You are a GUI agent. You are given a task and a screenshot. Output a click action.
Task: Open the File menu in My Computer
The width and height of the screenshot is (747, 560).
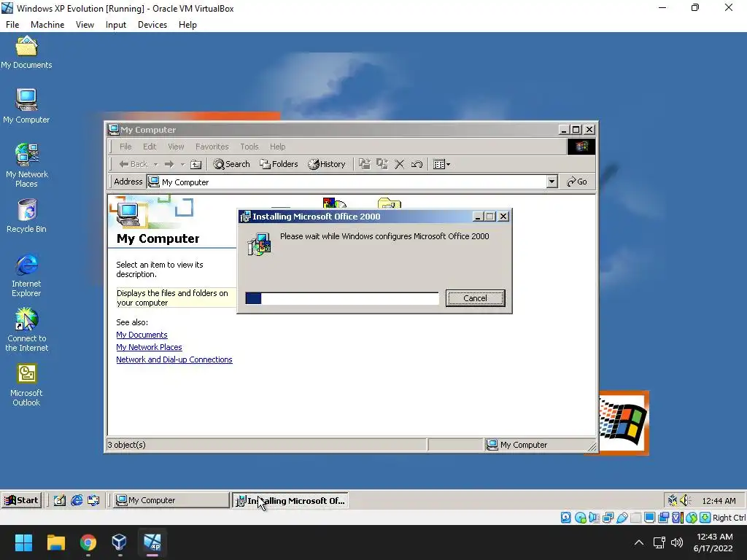point(125,147)
